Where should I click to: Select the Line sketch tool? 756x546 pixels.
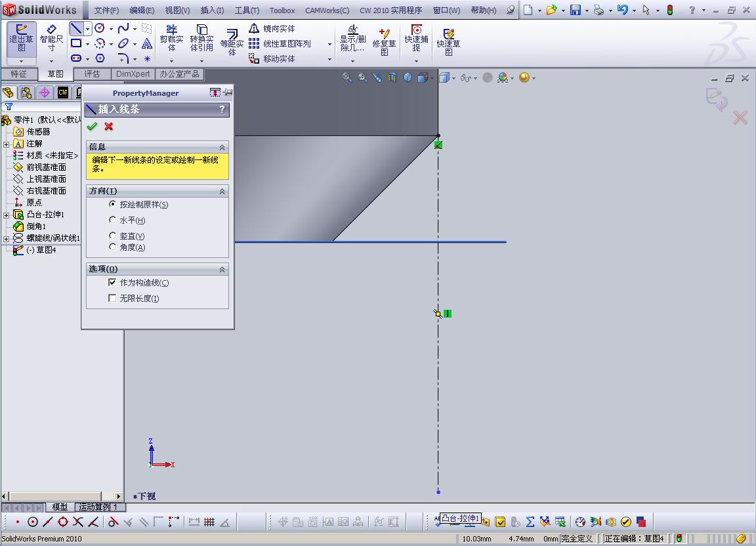click(x=75, y=28)
